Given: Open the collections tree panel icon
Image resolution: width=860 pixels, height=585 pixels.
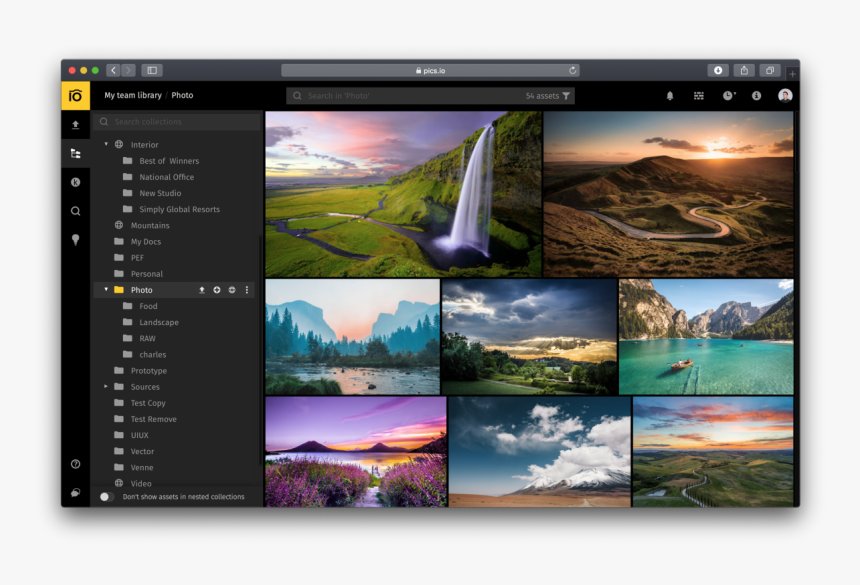Looking at the screenshot, I should point(75,153).
